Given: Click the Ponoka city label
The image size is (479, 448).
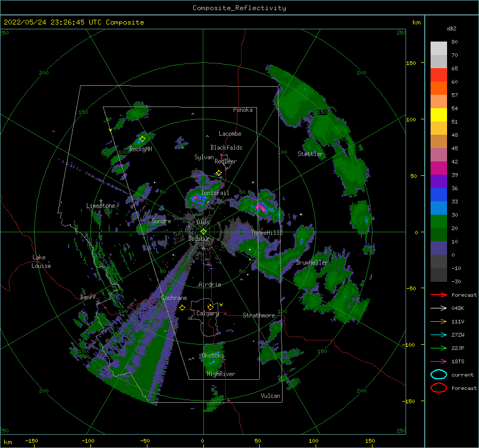Looking at the screenshot, I should coord(243,110).
